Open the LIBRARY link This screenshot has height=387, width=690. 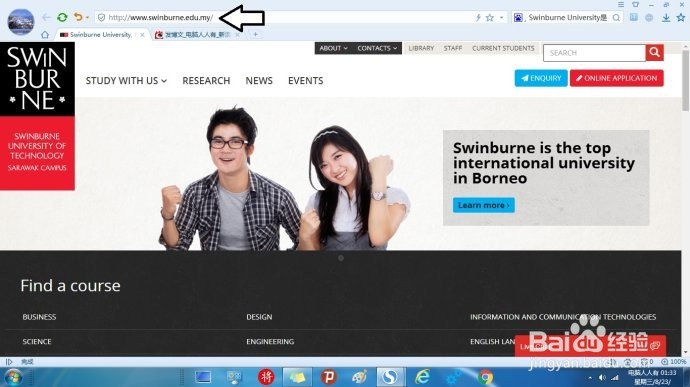click(421, 48)
